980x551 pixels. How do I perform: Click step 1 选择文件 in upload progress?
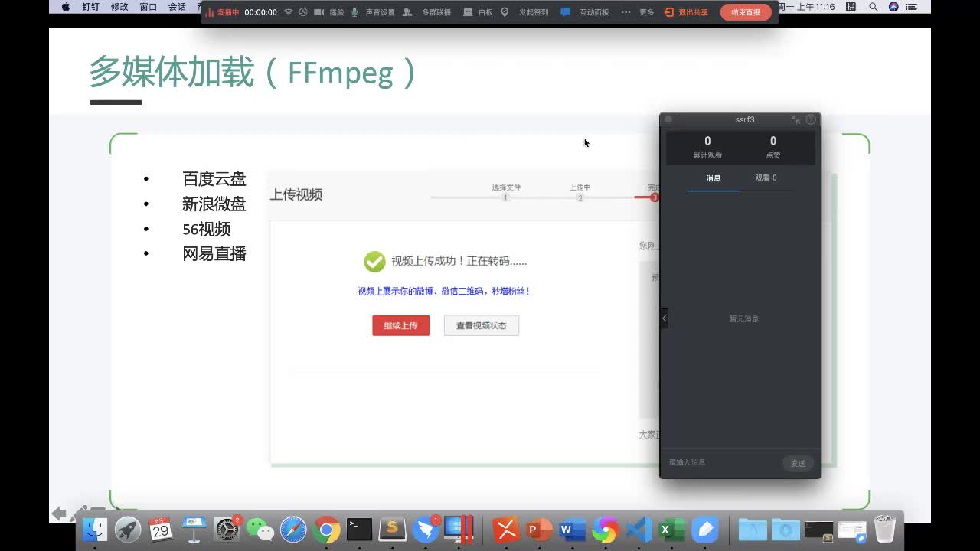pyautogui.click(x=505, y=192)
